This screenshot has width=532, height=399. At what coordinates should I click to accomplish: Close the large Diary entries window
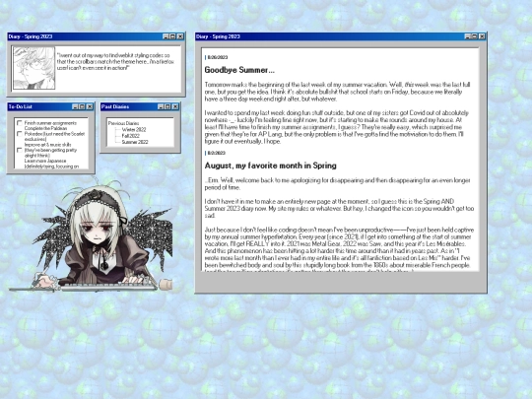[x=482, y=36]
